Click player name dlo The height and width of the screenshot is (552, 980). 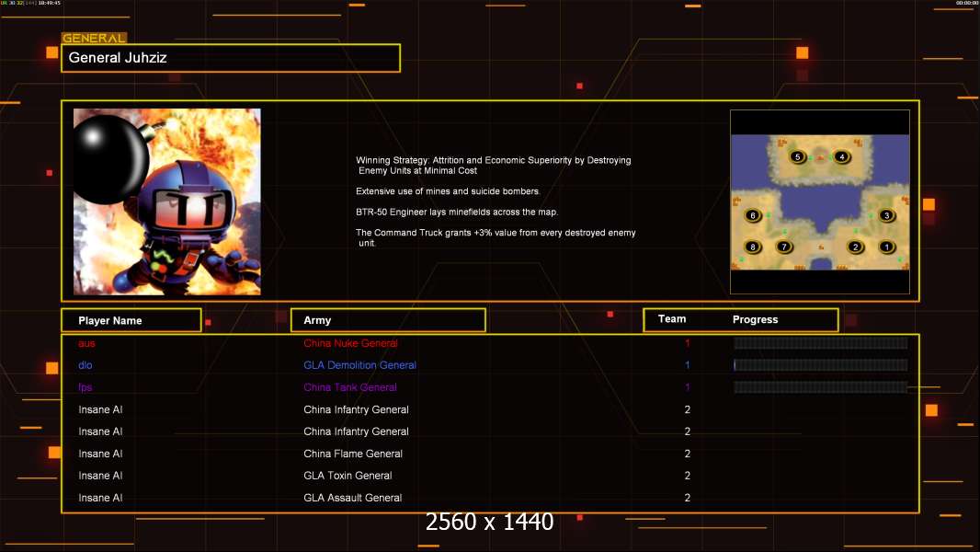click(x=85, y=365)
